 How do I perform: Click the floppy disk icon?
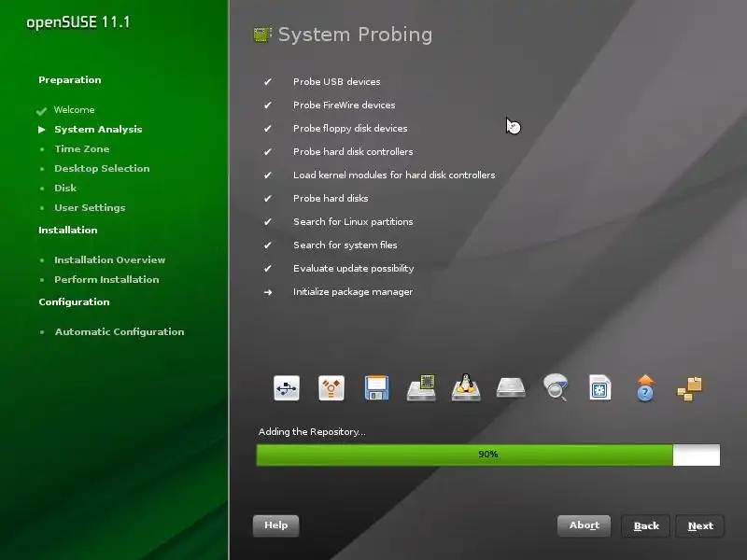(376, 388)
